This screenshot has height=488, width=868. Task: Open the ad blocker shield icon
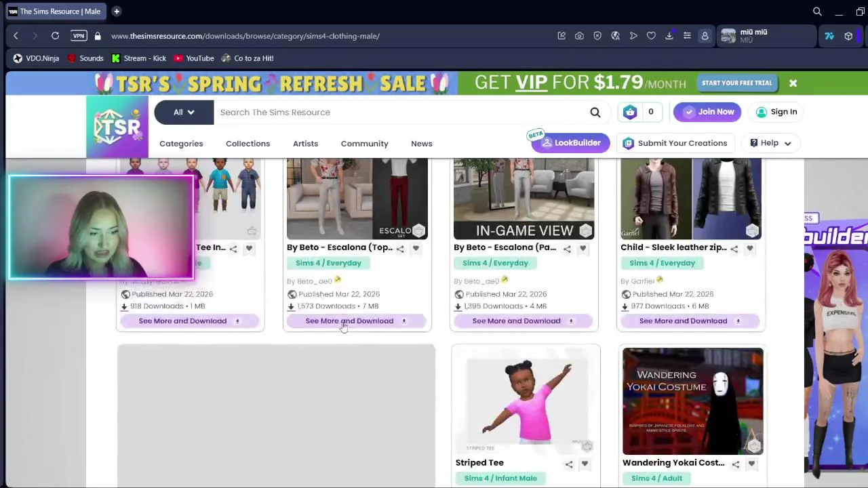coord(597,36)
